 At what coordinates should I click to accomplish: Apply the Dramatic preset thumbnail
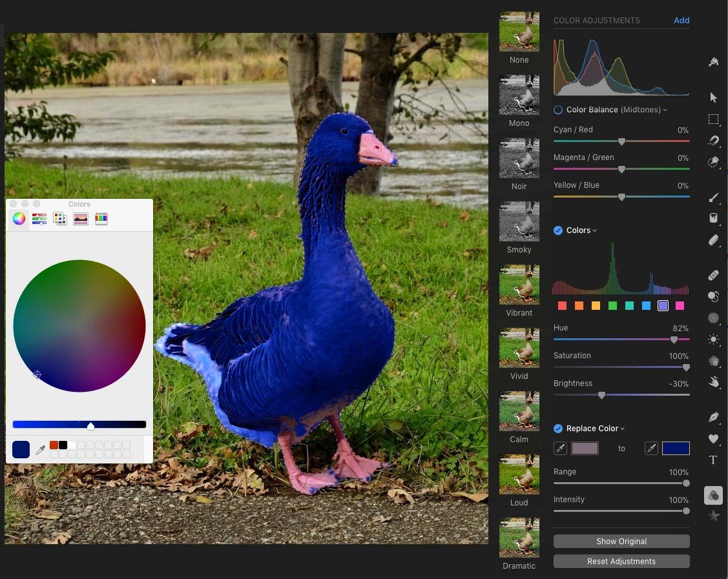click(x=519, y=538)
